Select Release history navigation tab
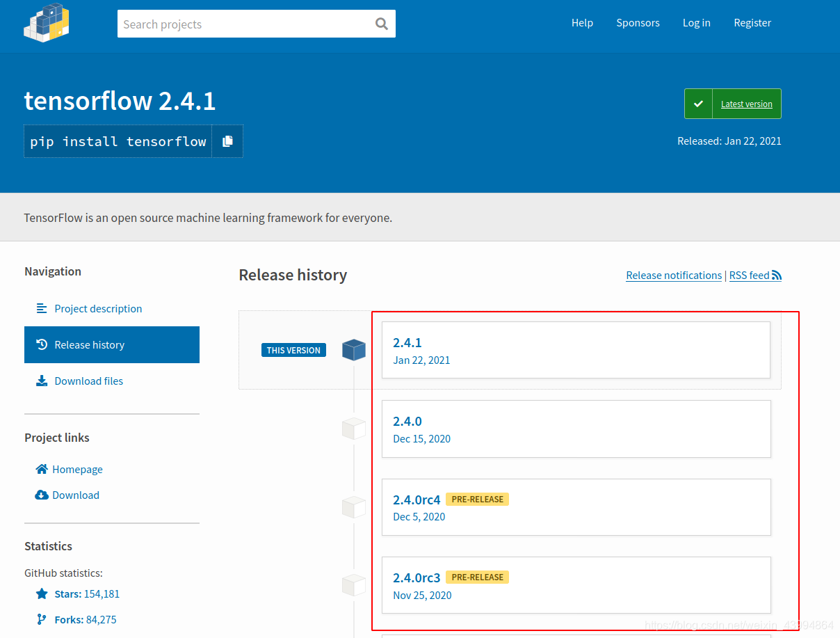 112,344
